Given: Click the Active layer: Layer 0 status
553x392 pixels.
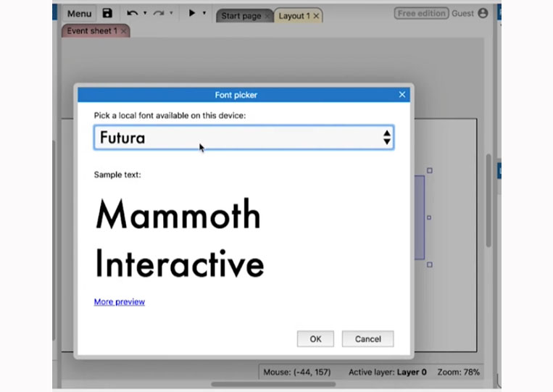Looking at the screenshot, I should [x=388, y=372].
